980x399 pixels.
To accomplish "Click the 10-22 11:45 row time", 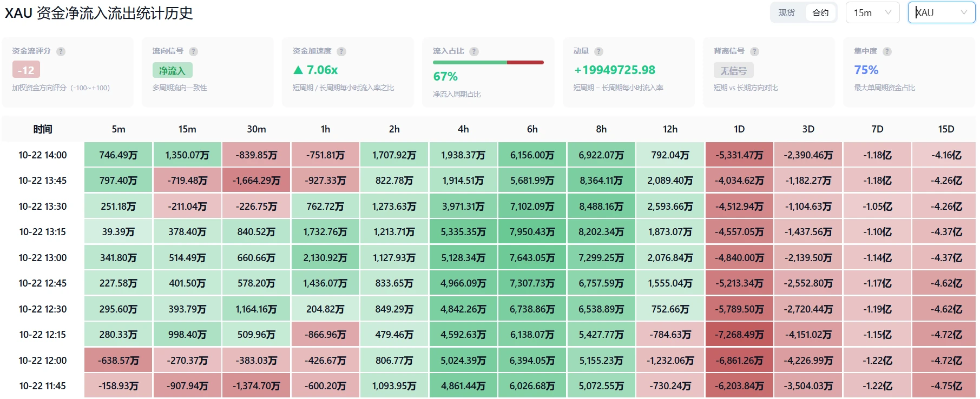I will (x=43, y=386).
